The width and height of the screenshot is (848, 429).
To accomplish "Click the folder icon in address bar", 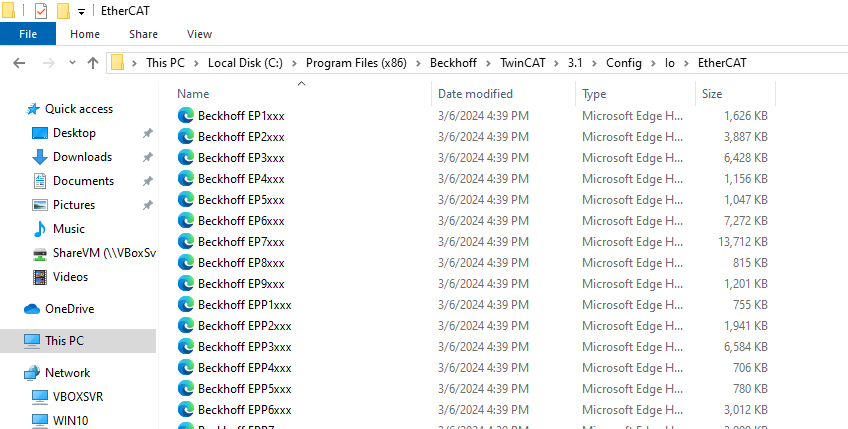I will (117, 63).
